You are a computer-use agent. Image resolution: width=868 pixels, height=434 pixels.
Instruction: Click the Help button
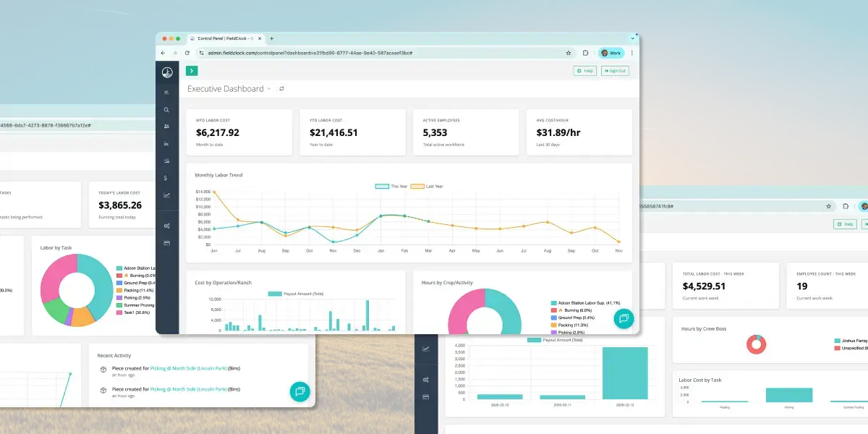point(584,70)
